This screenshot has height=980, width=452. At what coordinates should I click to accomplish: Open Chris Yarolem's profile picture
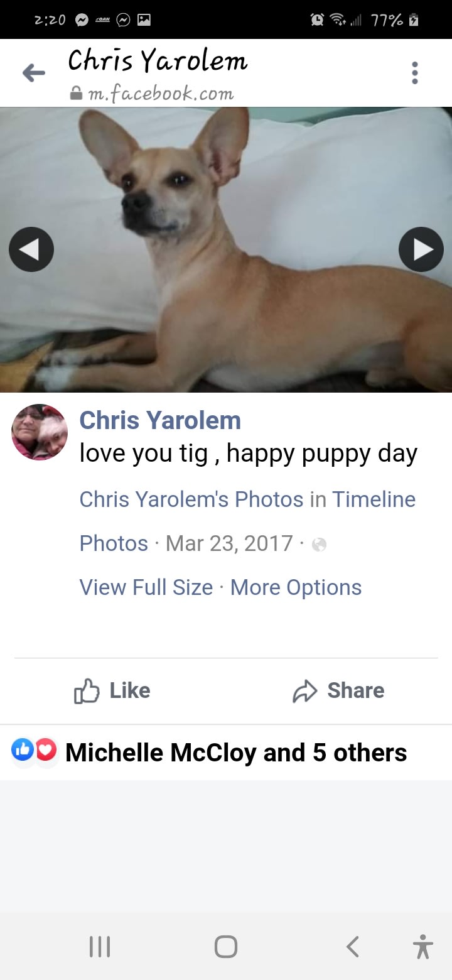pos(40,432)
